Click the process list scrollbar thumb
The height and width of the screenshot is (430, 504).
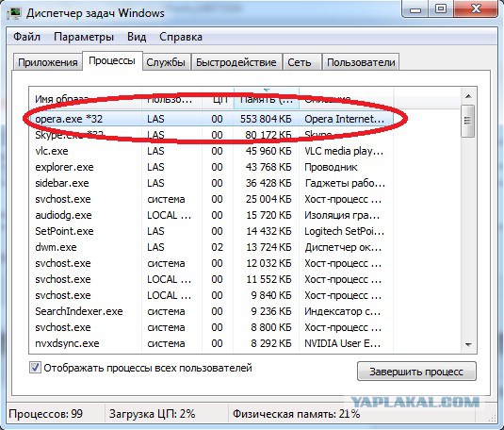(468, 121)
